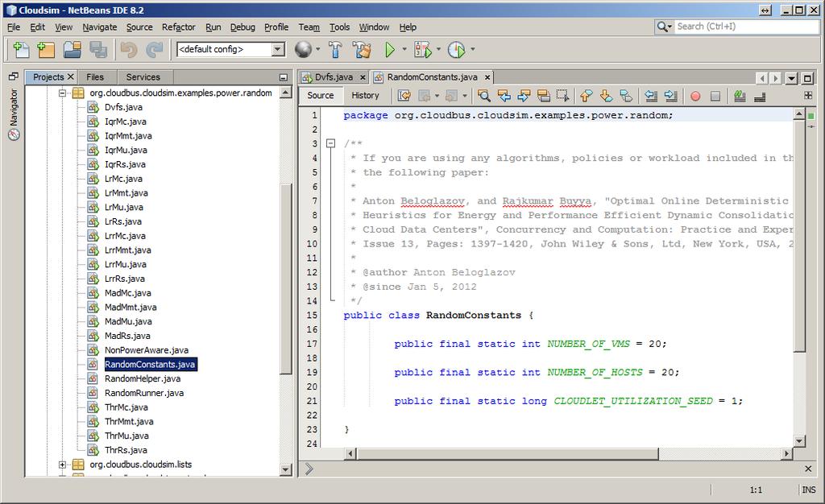The image size is (825, 504).
Task: Click the Build Project hammer icon
Action: tap(335, 49)
